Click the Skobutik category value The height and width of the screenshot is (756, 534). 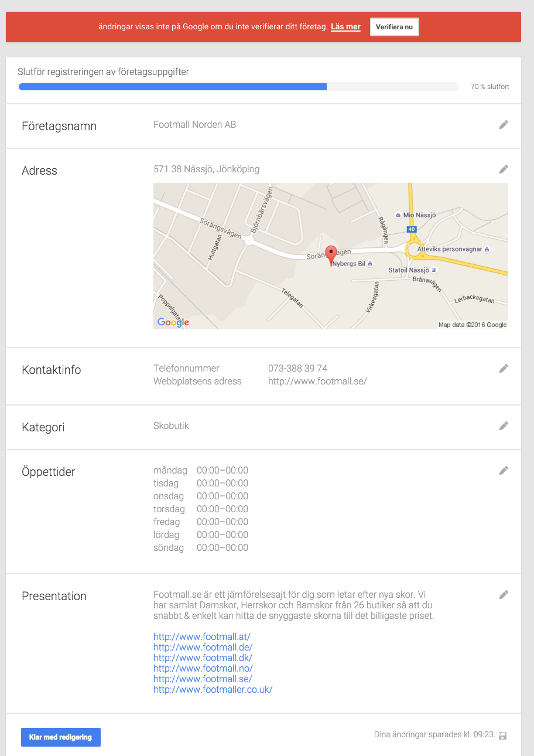click(x=171, y=425)
